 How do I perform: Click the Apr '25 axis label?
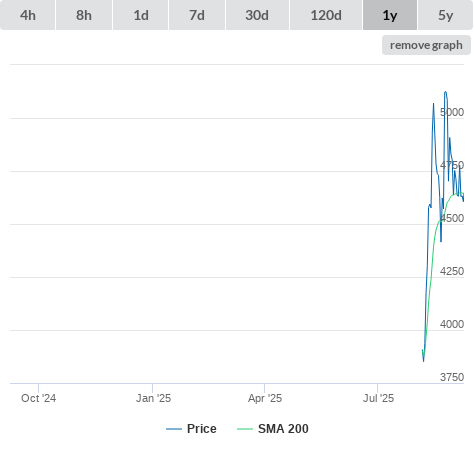(x=265, y=398)
